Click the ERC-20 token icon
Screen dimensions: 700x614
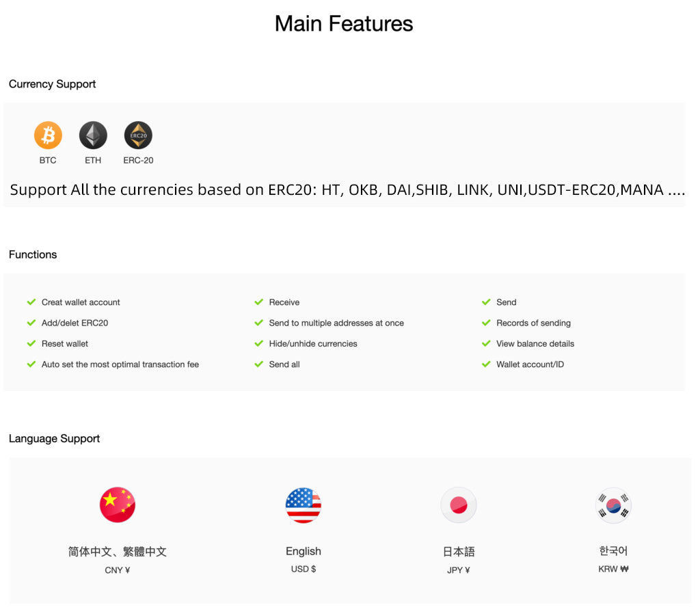tap(138, 135)
